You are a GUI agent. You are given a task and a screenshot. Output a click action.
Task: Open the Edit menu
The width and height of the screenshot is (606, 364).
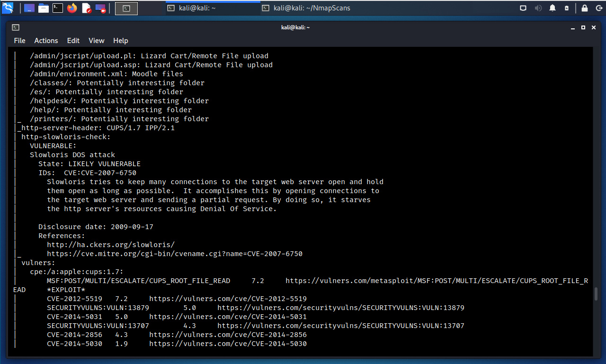pyautogui.click(x=73, y=41)
